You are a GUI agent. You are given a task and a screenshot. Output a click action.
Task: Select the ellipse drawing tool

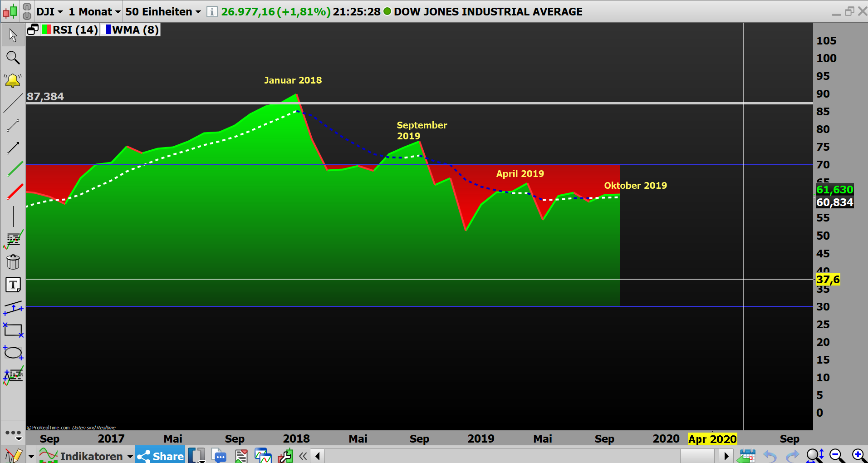tap(13, 353)
